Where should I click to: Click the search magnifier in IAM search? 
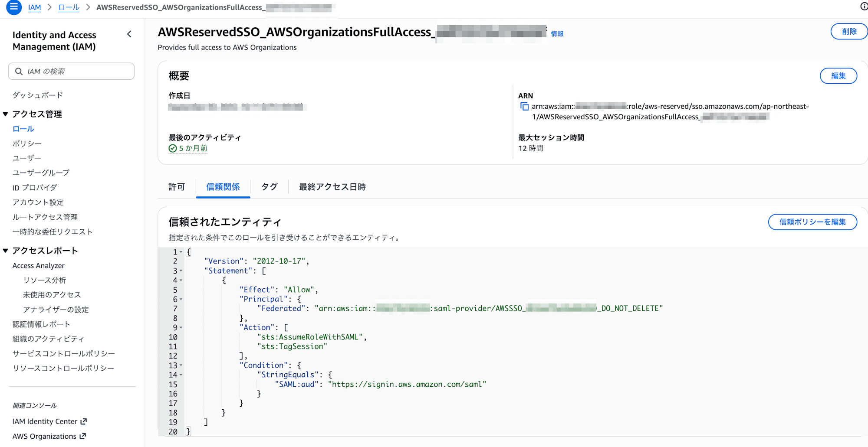(19, 71)
